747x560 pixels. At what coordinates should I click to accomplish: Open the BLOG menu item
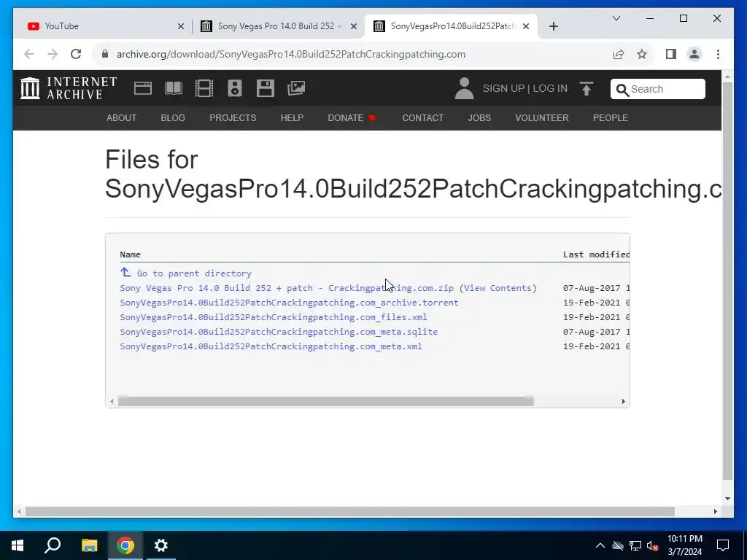pyautogui.click(x=173, y=117)
